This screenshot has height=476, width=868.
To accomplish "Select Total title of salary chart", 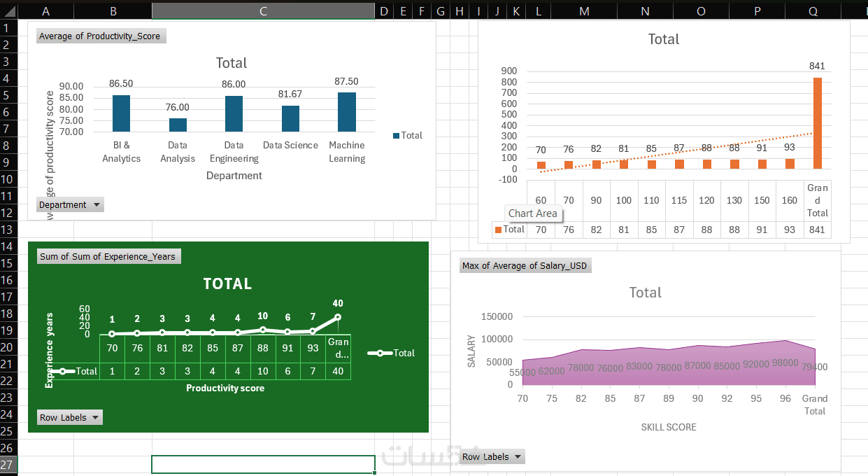I will [x=646, y=293].
